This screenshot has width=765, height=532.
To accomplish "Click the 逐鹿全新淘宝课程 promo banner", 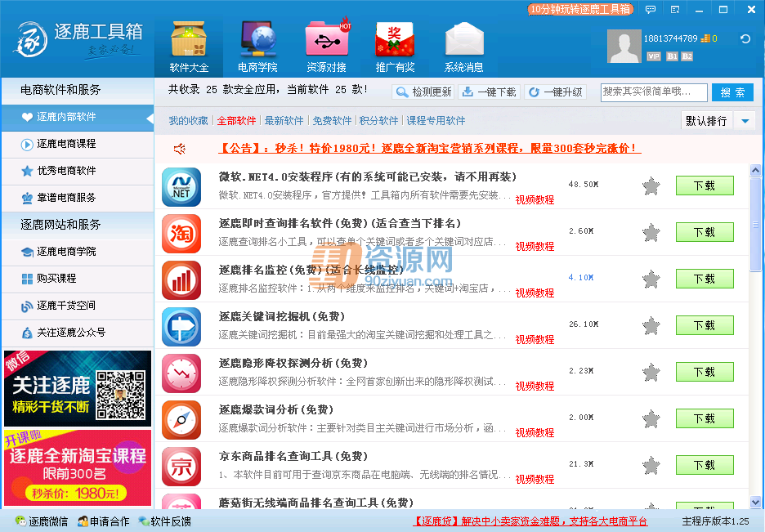I will click(x=78, y=468).
